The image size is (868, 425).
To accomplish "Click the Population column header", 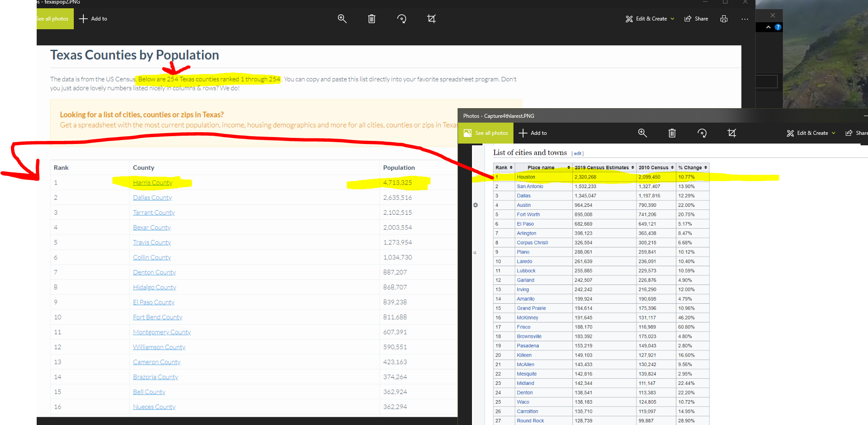I will coord(399,168).
